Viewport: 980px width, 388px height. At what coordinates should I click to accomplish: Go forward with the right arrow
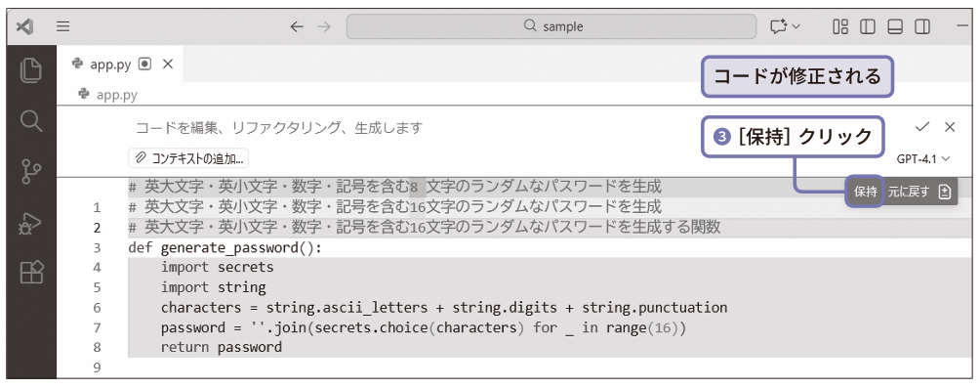pyautogui.click(x=324, y=27)
